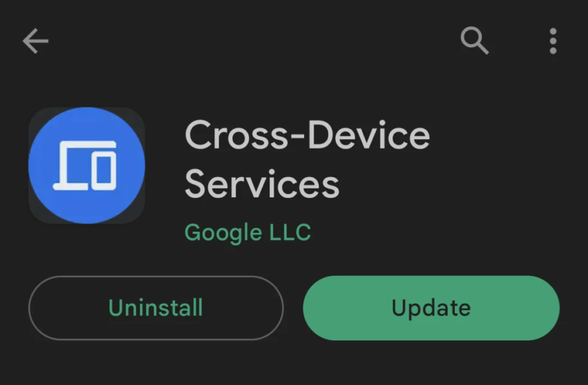Uninstall Cross-Device Services
The height and width of the screenshot is (385, 588).
(x=155, y=308)
